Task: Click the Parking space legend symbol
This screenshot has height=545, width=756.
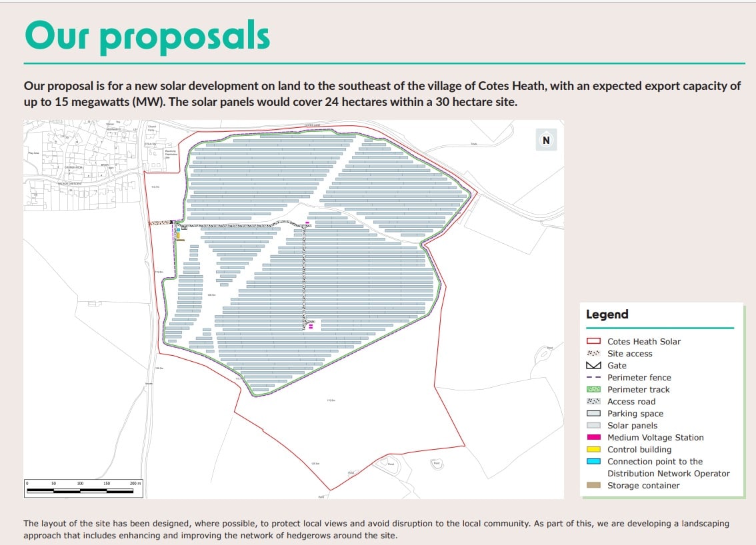Action: (x=593, y=413)
